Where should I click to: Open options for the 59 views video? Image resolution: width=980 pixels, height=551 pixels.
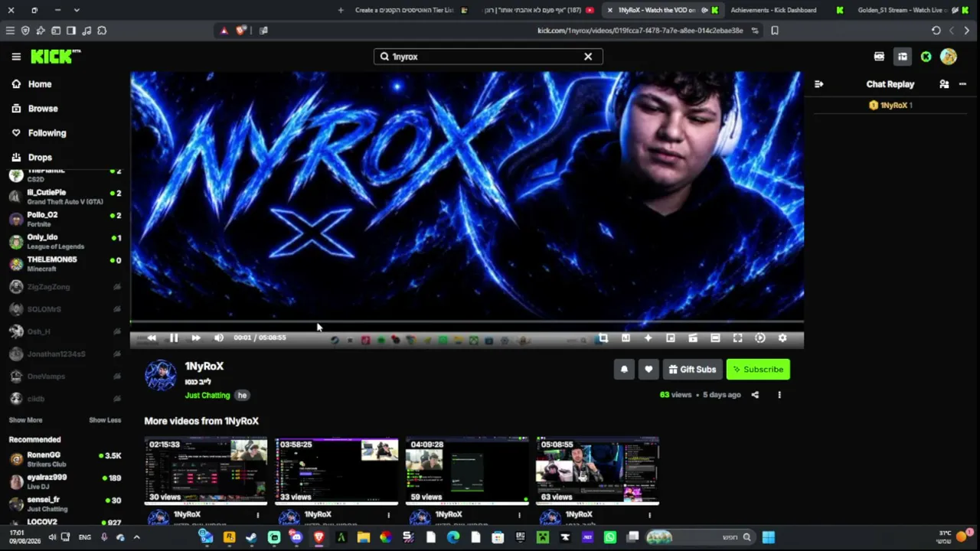point(518,515)
